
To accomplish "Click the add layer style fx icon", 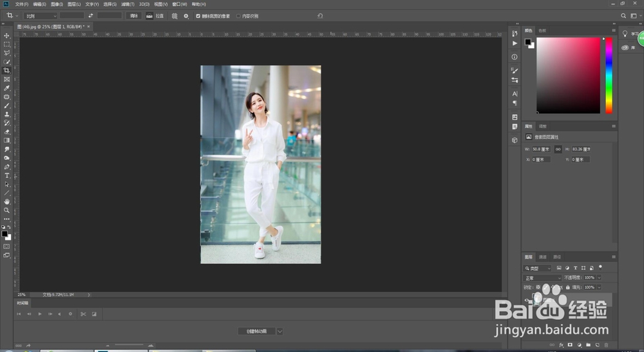I will point(561,345).
